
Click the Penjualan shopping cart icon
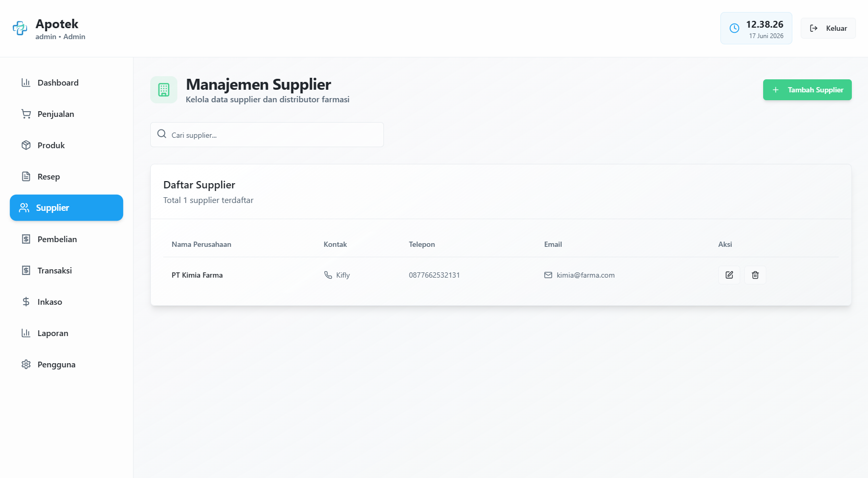tap(26, 114)
